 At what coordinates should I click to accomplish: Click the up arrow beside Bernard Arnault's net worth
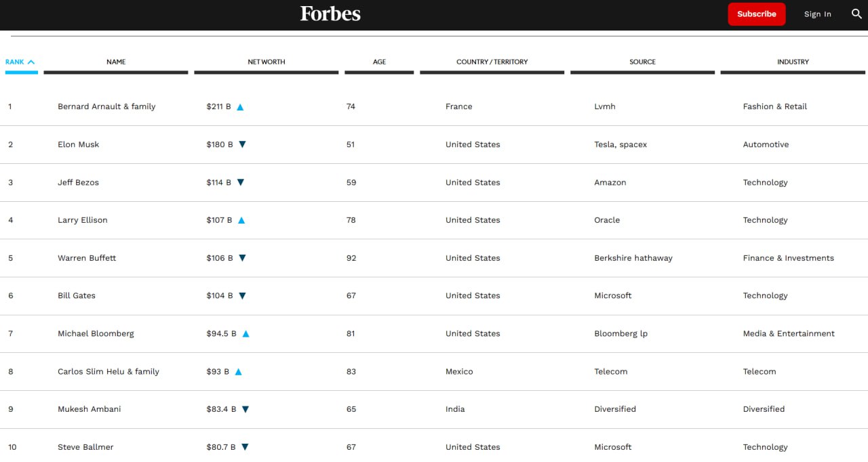tap(240, 107)
